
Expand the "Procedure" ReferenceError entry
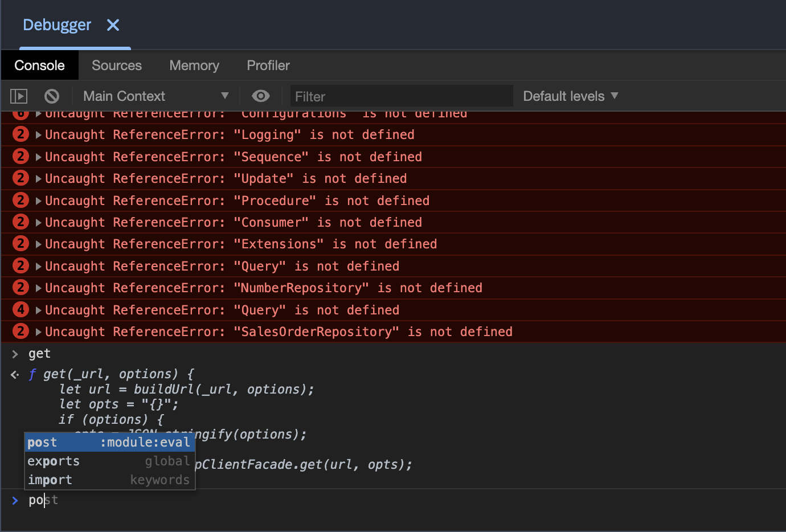tap(39, 200)
